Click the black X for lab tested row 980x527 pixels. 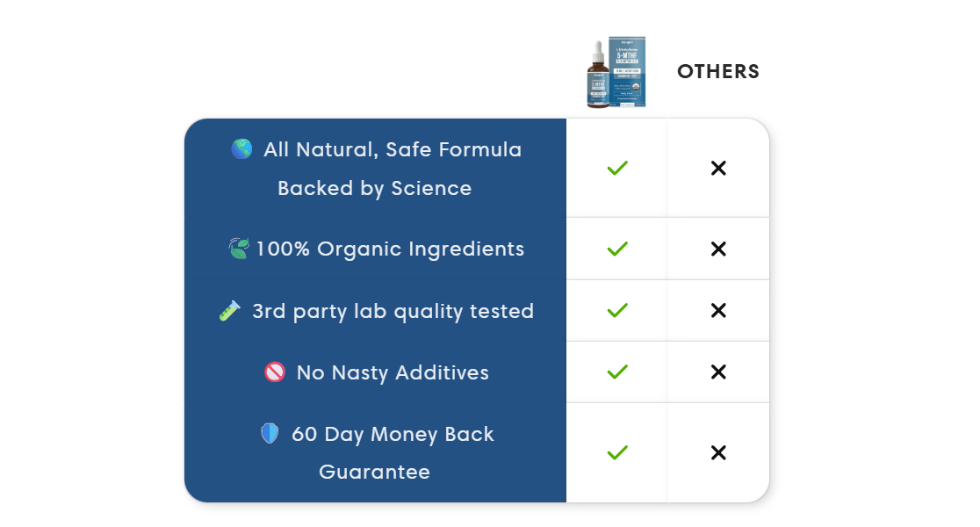718,310
